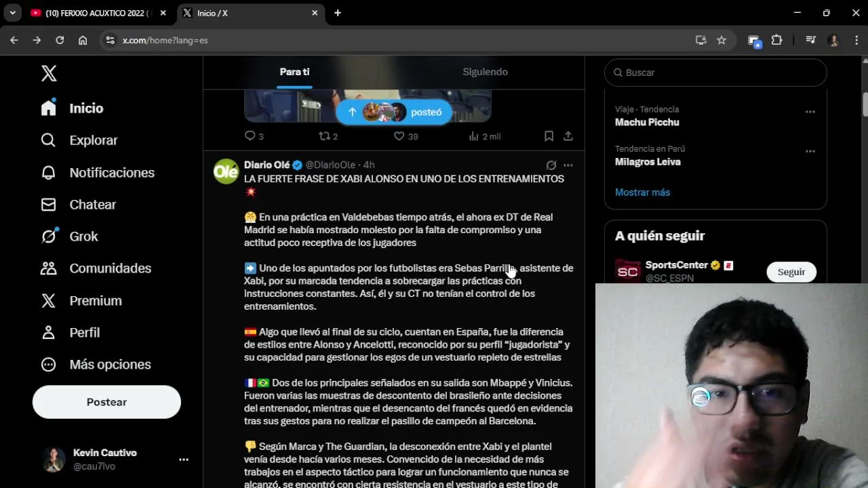
Task: Click the Postear button
Action: click(x=106, y=402)
